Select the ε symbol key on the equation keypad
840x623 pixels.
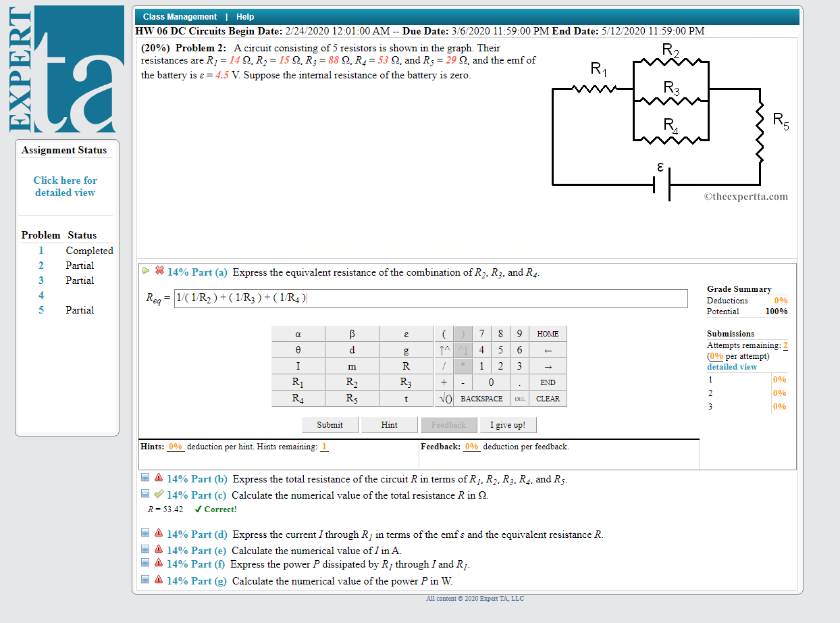point(406,334)
